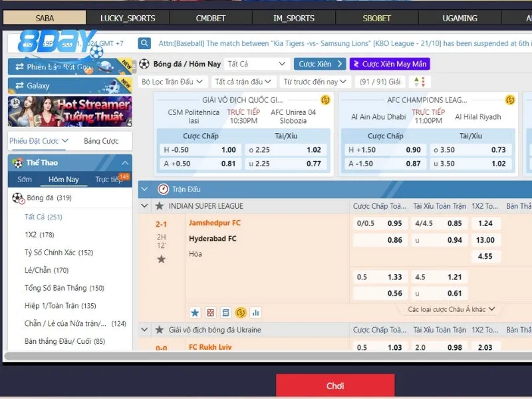
Task: Select Hiệp 1/Toàn Trận (135)
Action: (60, 306)
